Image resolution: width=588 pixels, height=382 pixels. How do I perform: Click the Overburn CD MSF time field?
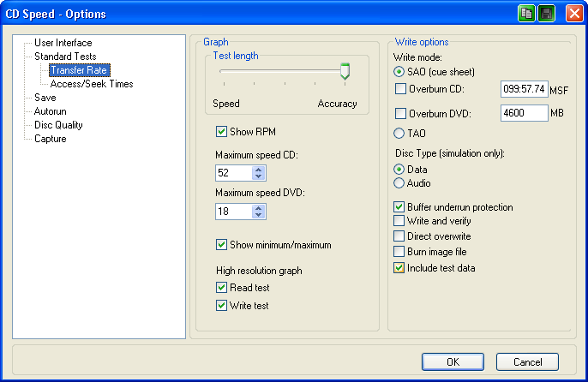(x=524, y=89)
